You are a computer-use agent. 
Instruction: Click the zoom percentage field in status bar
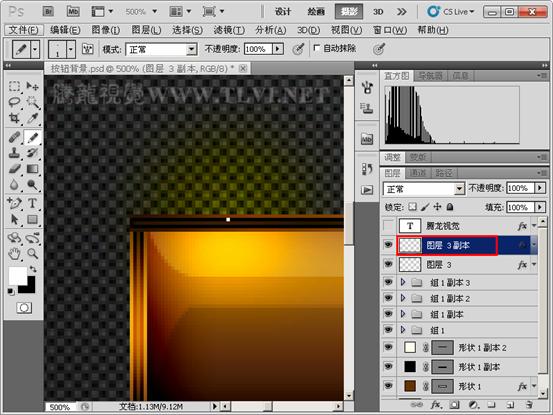point(60,407)
